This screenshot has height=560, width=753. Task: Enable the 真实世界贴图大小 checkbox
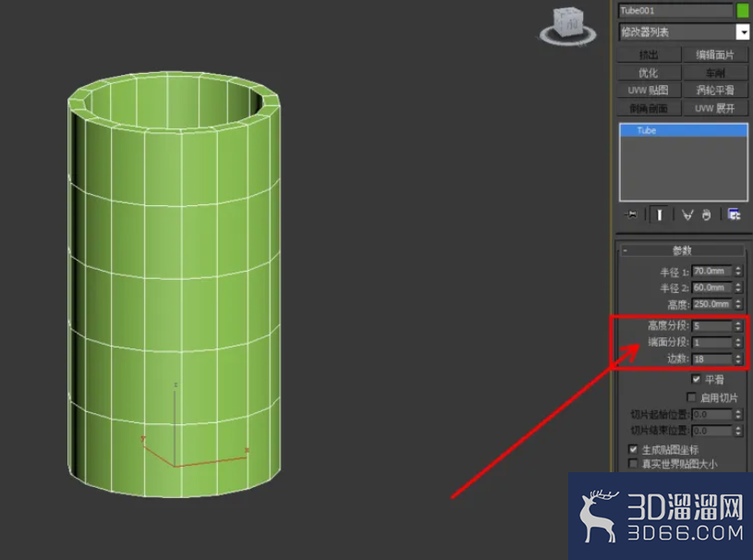click(x=633, y=464)
